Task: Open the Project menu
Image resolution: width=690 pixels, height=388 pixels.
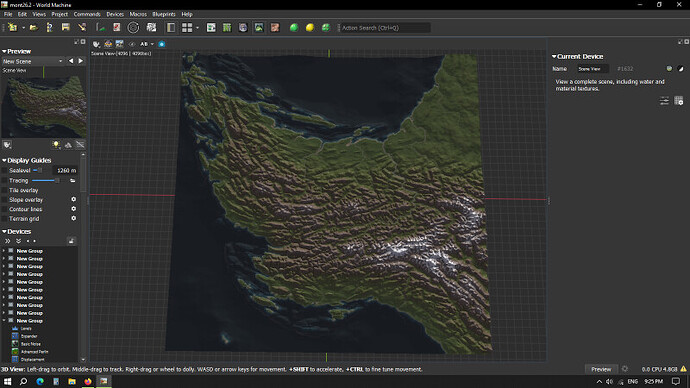Action: pyautogui.click(x=59, y=14)
